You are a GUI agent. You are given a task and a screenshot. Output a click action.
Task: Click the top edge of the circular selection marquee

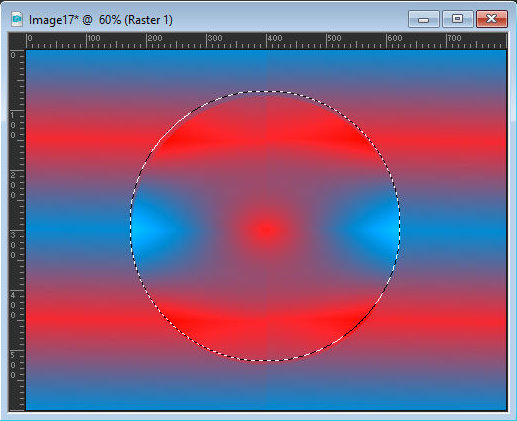pyautogui.click(x=266, y=91)
